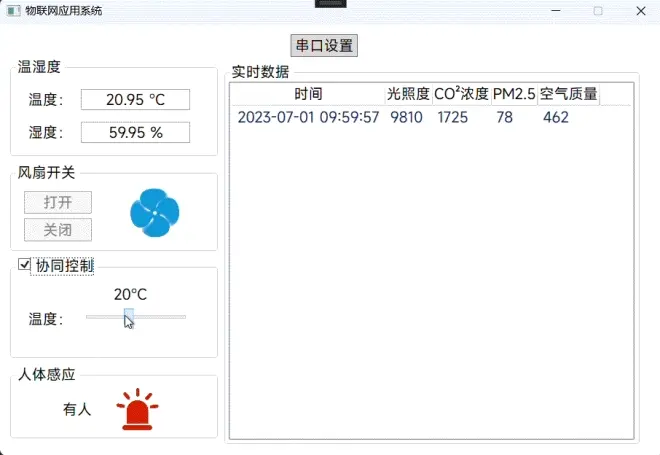660x455 pixels.
Task: Click the 温度 reading field showing 20.95 °C
Action: pyautogui.click(x=135, y=100)
